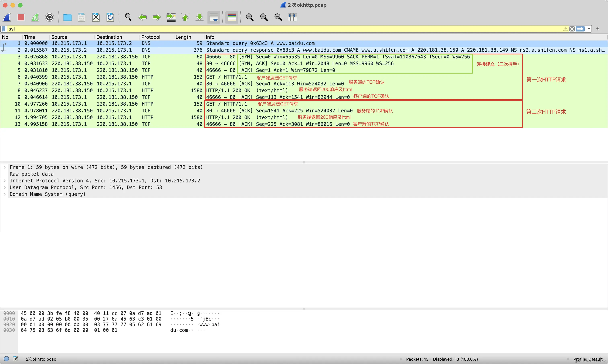Sort packets by the Protocol column header
Viewport: 608px width, 364px height.
[151, 37]
